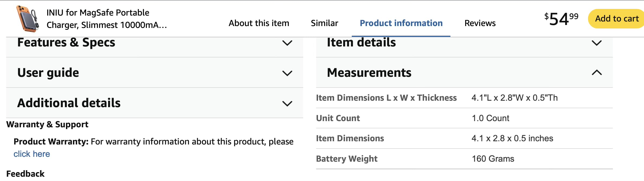This screenshot has height=181, width=644.
Task: Expand the Item details chevron arrow
Action: (x=597, y=43)
